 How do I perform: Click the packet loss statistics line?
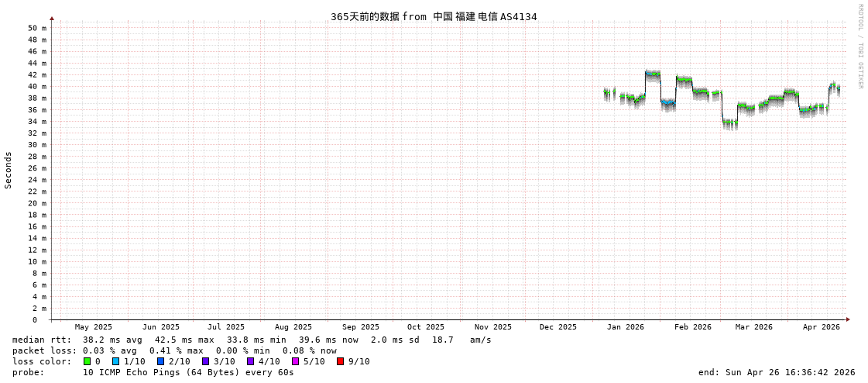[174, 350]
